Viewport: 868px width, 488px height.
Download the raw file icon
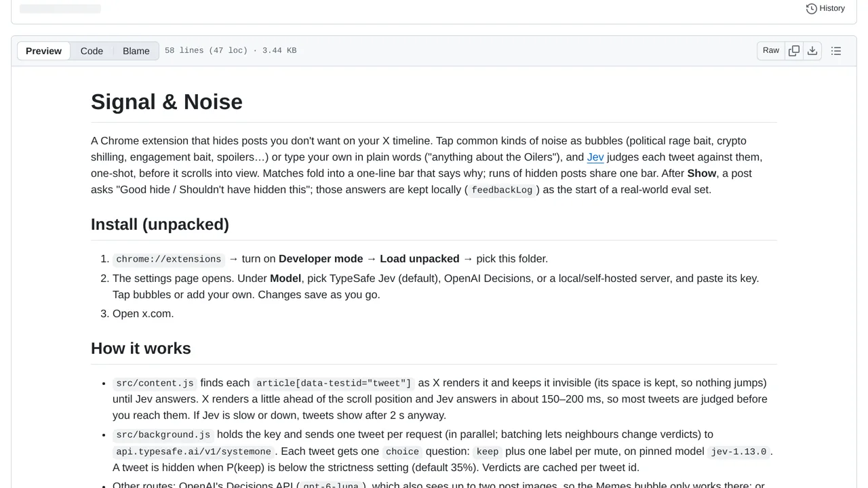point(812,50)
